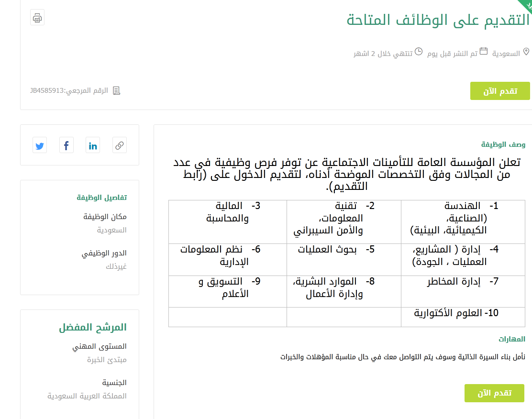Viewport: 532px width, 419px height.
Task: Click the page title التقديم على الوظائف المتاحة
Action: [438, 20]
